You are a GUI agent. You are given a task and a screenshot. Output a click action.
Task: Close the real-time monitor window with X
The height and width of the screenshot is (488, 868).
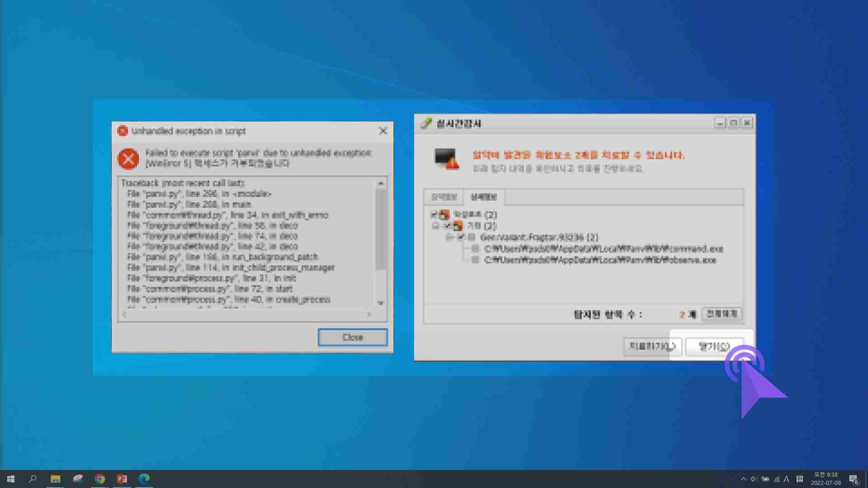tap(747, 123)
